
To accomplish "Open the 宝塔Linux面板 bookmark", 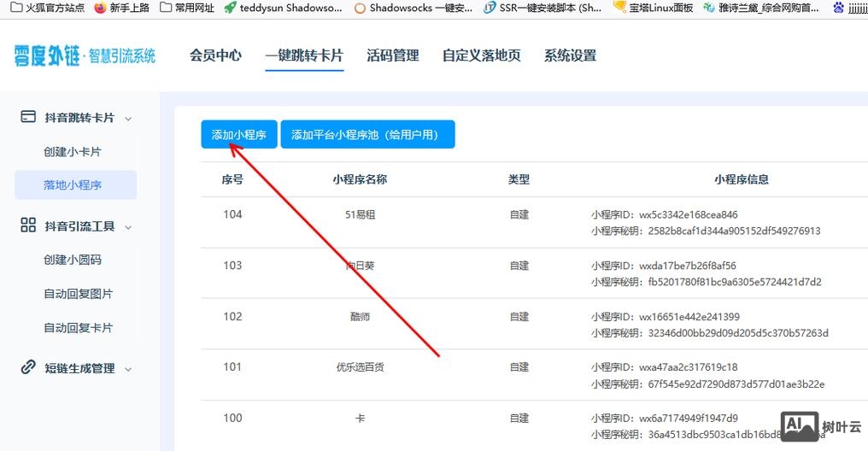I will pyautogui.click(x=654, y=7).
